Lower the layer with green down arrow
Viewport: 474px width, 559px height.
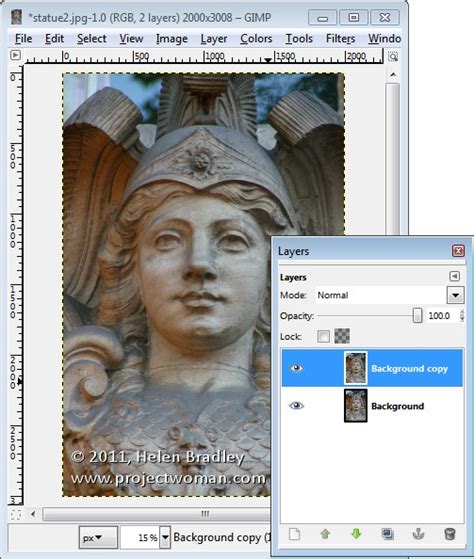pyautogui.click(x=356, y=534)
